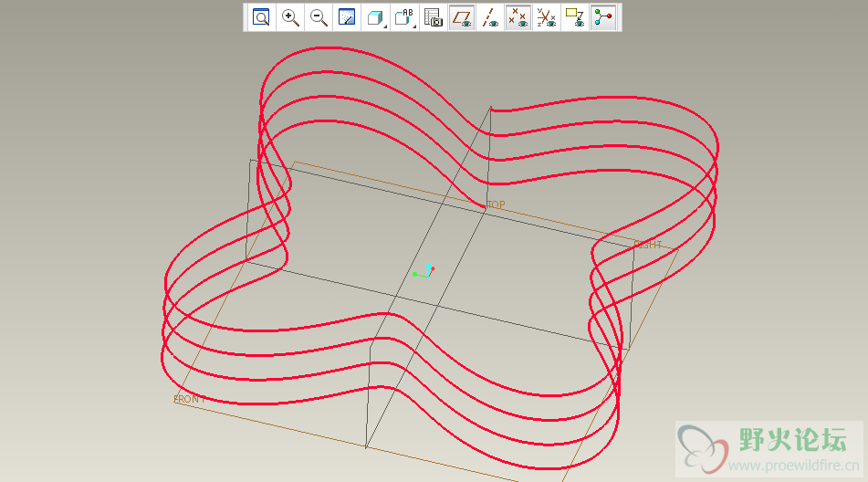Screen dimensions: 868x482
Task: Toggle datum point display
Action: click(518, 17)
